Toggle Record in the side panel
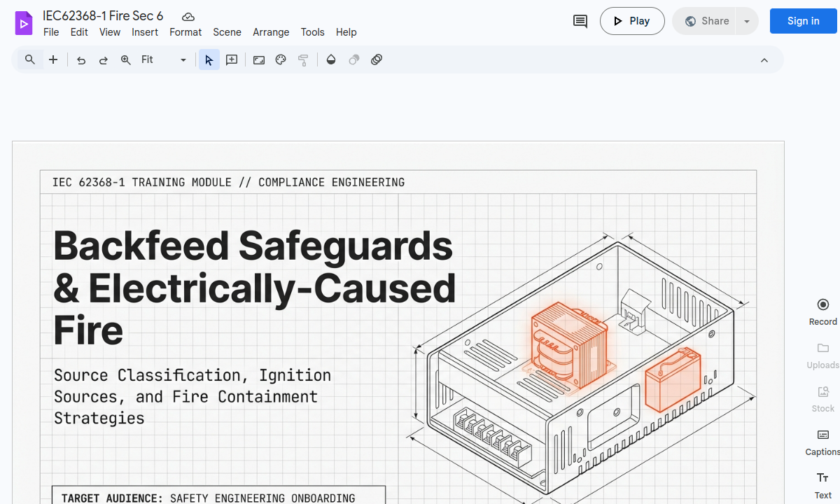The image size is (840, 504). (x=822, y=311)
